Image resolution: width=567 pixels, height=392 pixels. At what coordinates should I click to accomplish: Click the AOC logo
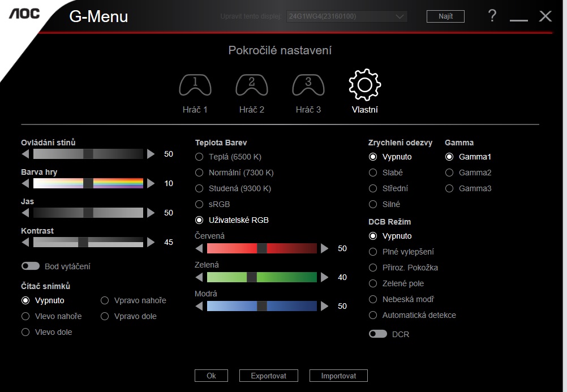coord(24,14)
